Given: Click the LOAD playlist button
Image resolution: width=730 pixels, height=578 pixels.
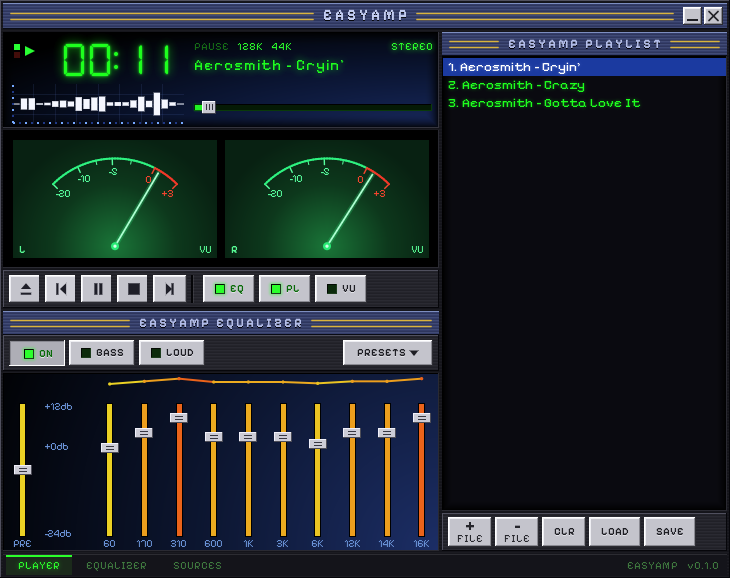Looking at the screenshot, I should [x=615, y=531].
